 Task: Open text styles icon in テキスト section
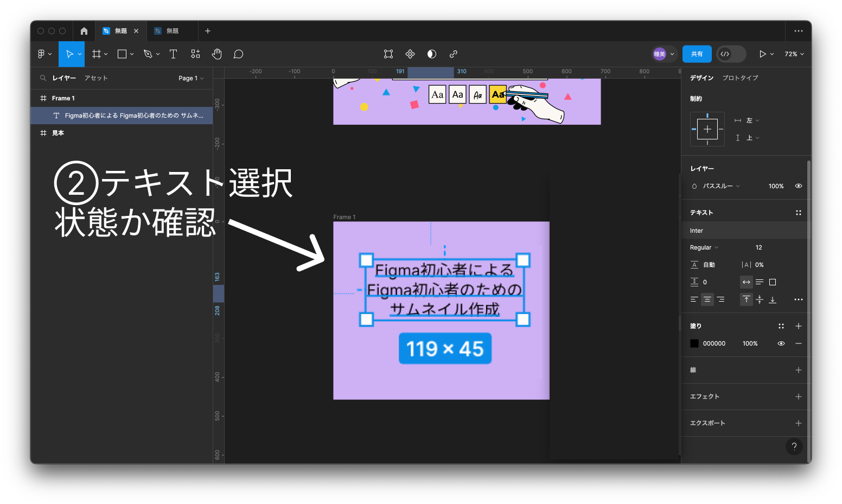click(x=799, y=213)
